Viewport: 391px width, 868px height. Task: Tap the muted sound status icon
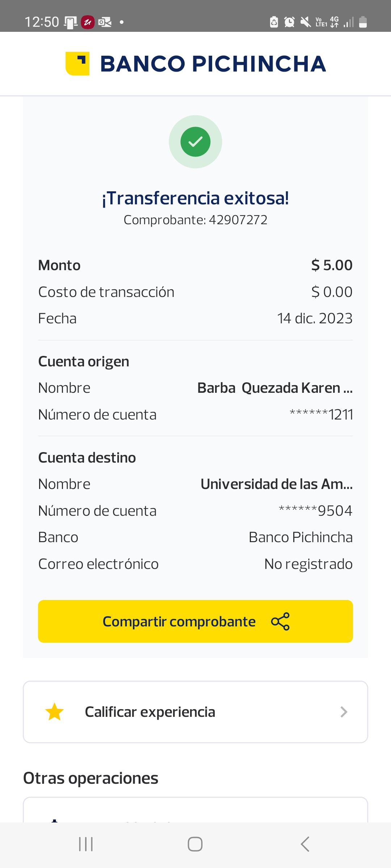point(306,22)
